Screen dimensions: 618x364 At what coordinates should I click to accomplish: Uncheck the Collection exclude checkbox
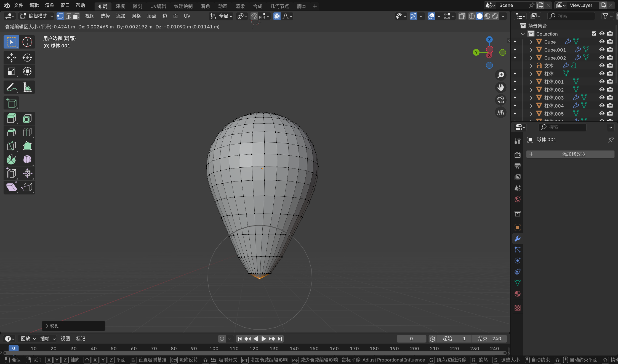click(594, 34)
